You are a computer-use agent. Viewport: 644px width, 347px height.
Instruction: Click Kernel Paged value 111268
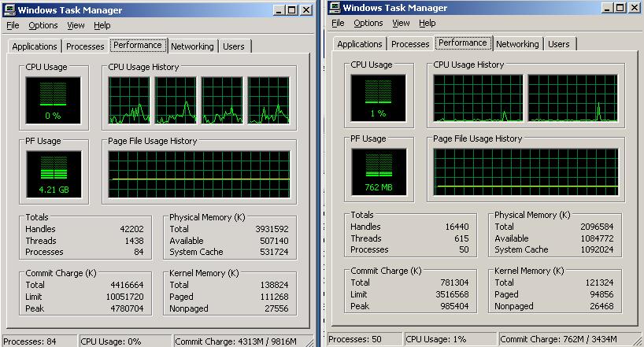tap(274, 297)
